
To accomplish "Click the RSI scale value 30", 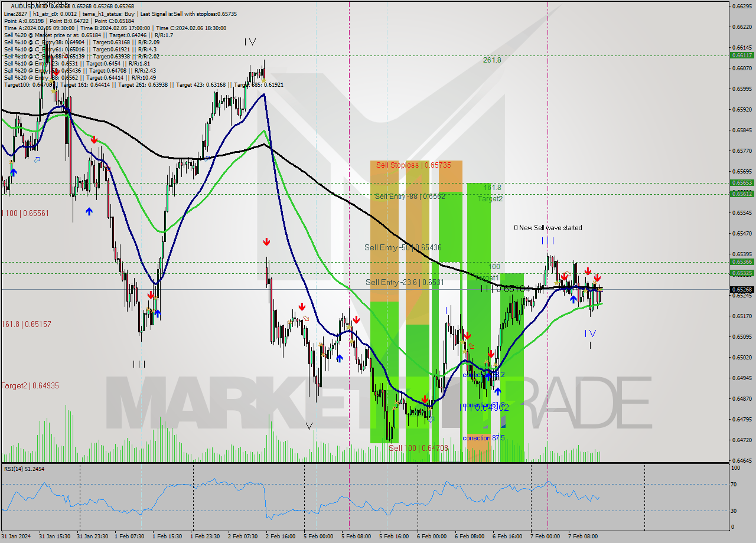I will pyautogui.click(x=735, y=511).
